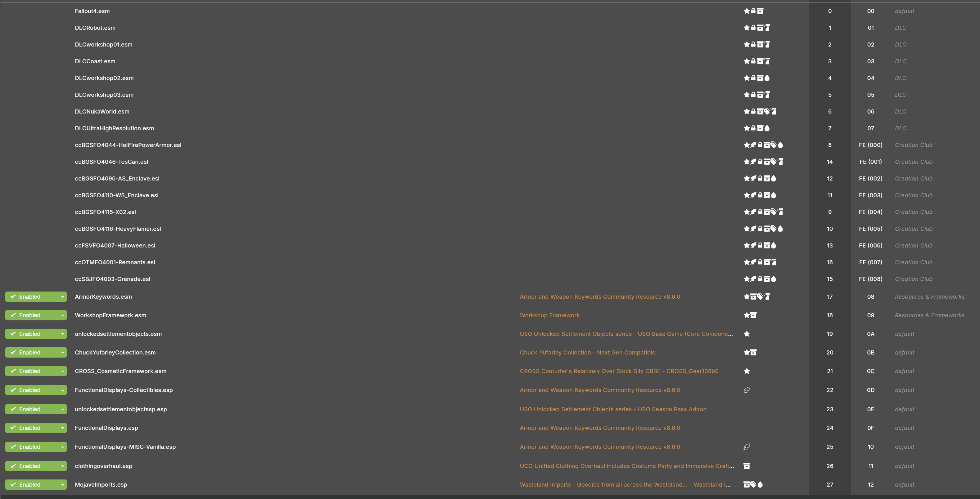Click the star icon on ccSBJFO4003-Grenade.esl row
The width and height of the screenshot is (980, 499).
click(x=747, y=278)
